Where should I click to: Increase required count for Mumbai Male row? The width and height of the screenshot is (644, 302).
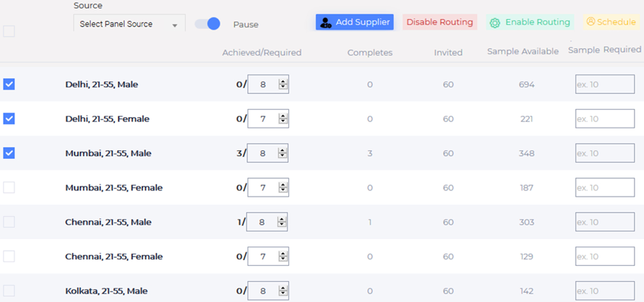[283, 150]
